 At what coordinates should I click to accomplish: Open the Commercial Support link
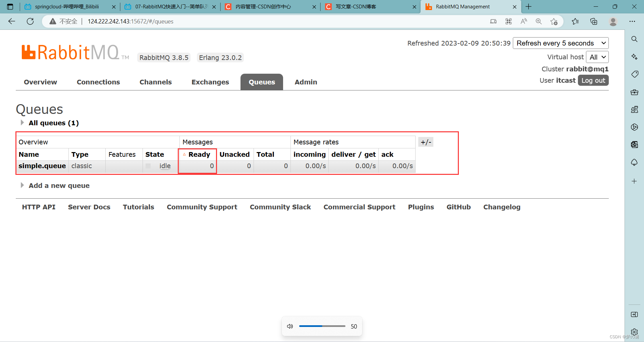point(359,207)
